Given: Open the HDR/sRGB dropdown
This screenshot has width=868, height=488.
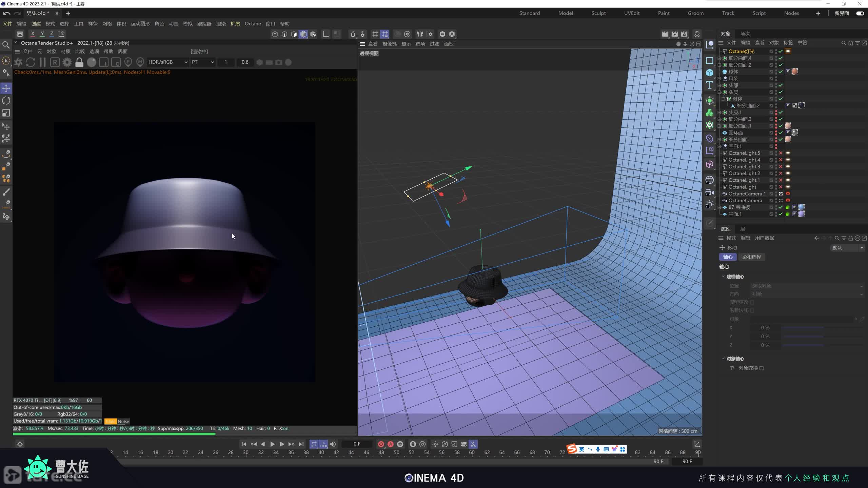Looking at the screenshot, I should click(167, 62).
